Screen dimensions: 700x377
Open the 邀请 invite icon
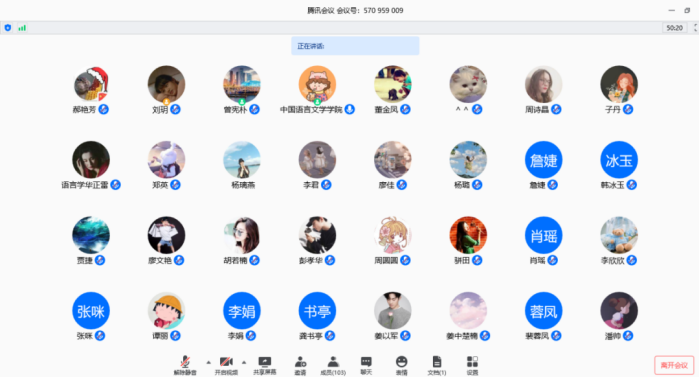(x=300, y=365)
